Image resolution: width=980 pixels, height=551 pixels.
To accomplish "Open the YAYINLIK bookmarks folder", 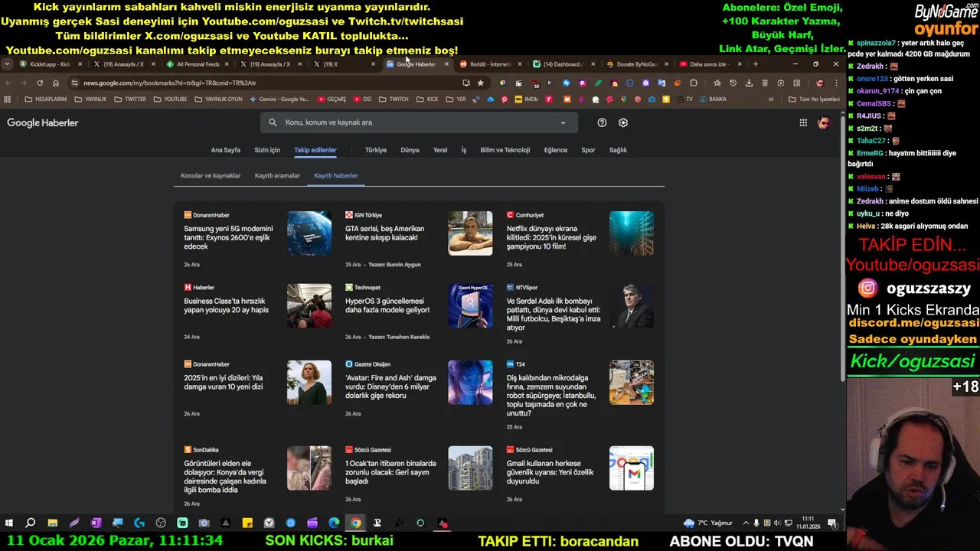I will point(90,99).
